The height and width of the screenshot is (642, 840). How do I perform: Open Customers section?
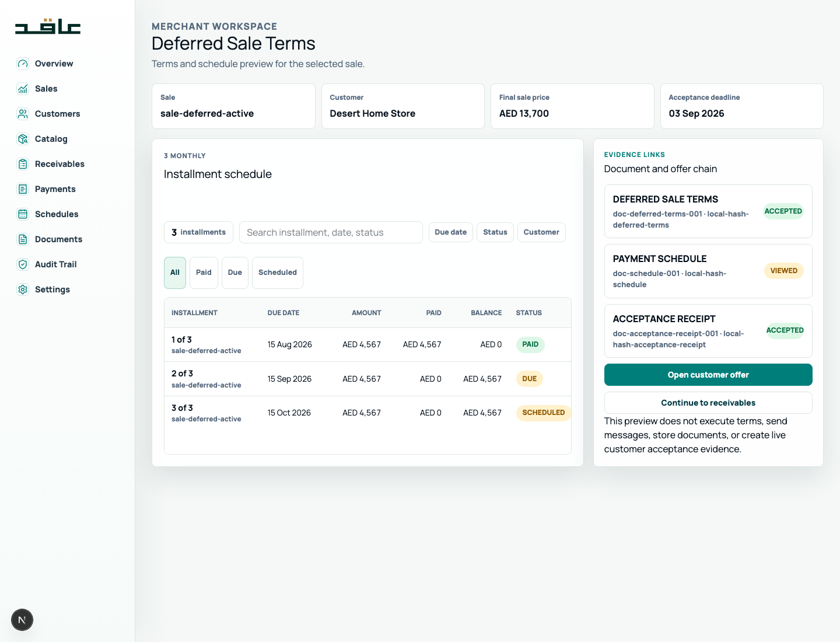point(67,114)
